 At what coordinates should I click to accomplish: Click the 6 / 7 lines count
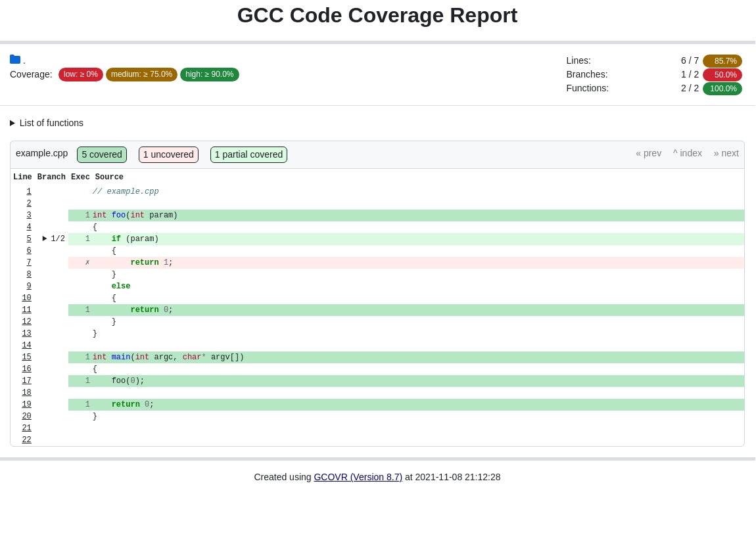(690, 60)
